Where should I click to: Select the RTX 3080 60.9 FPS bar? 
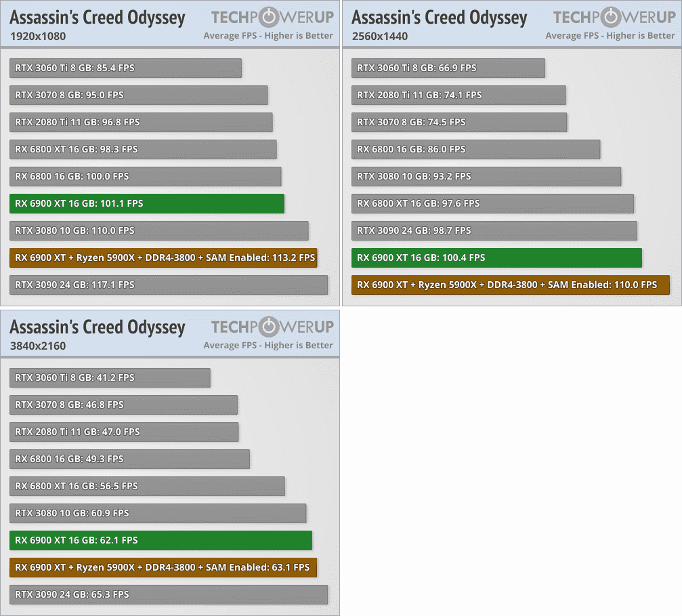coord(158,513)
